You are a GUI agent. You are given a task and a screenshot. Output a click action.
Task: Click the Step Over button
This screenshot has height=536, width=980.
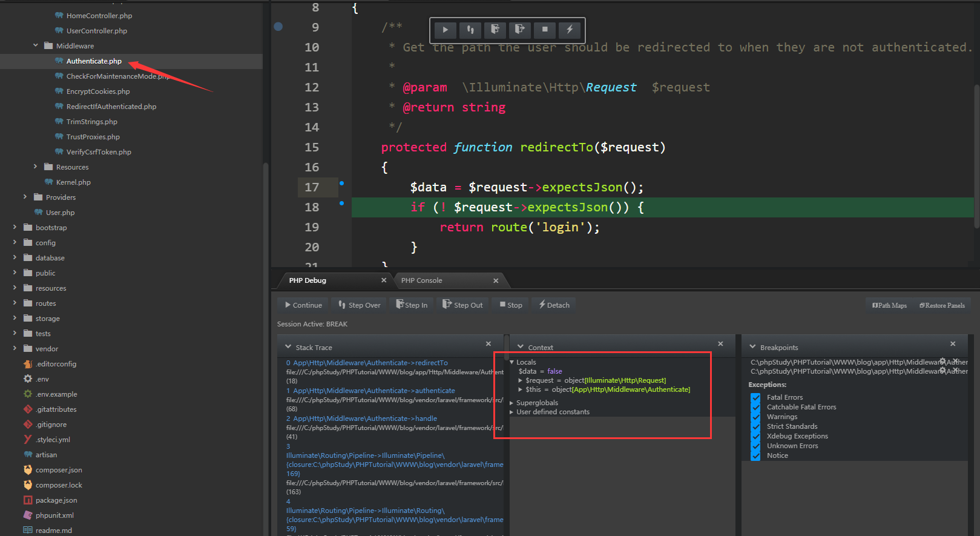[x=360, y=305]
